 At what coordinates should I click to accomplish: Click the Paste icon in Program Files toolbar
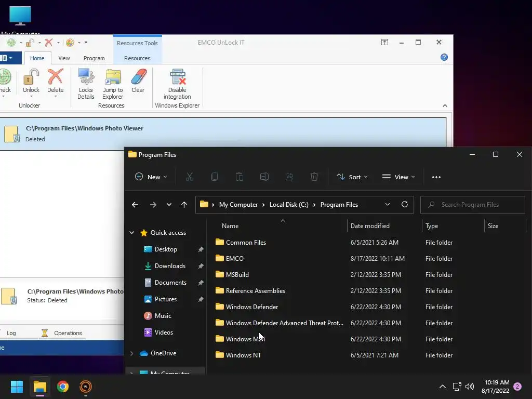tap(239, 177)
